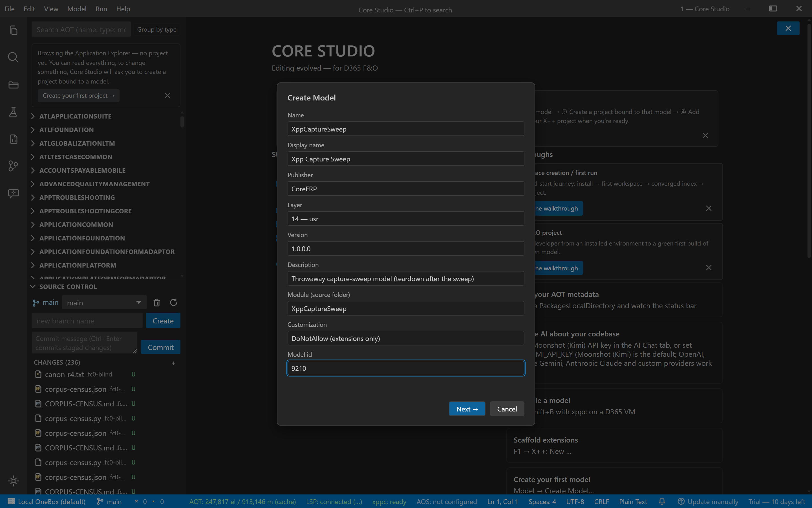Open the Explorer files icon in activity bar

point(14,30)
